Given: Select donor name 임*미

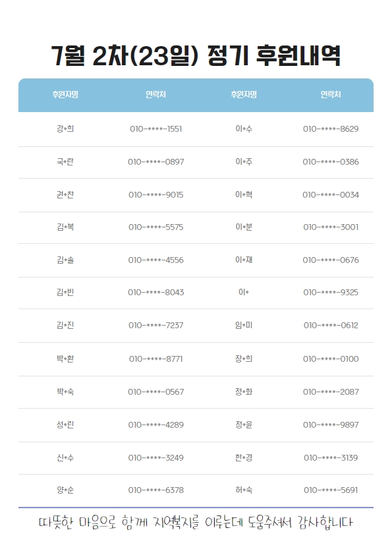Looking at the screenshot, I should click(244, 325).
